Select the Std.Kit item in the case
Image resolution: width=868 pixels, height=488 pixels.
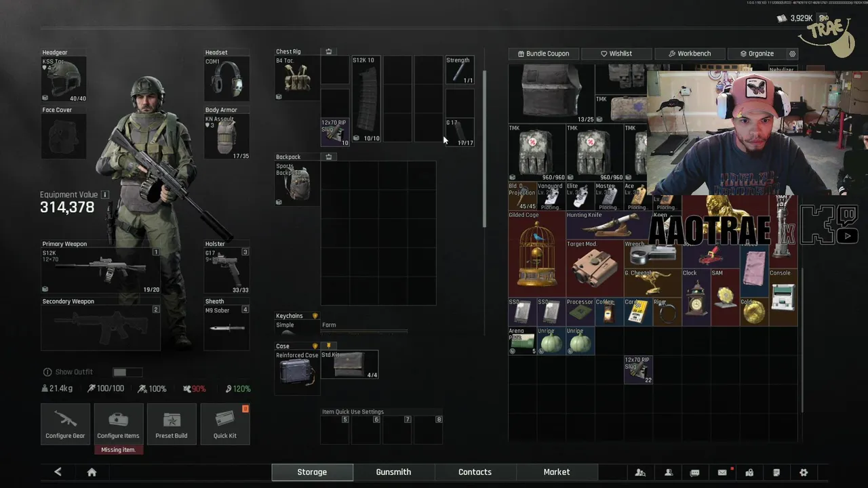coord(350,365)
